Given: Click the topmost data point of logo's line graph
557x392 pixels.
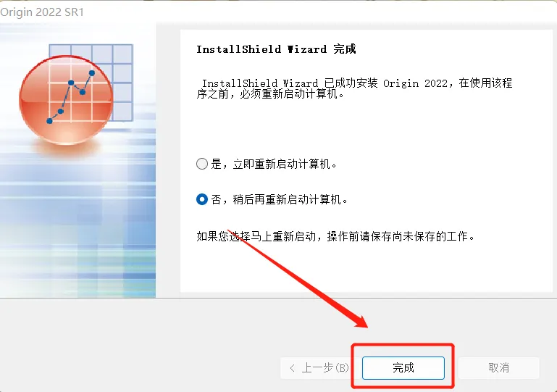Looking at the screenshot, I should tap(92, 73).
